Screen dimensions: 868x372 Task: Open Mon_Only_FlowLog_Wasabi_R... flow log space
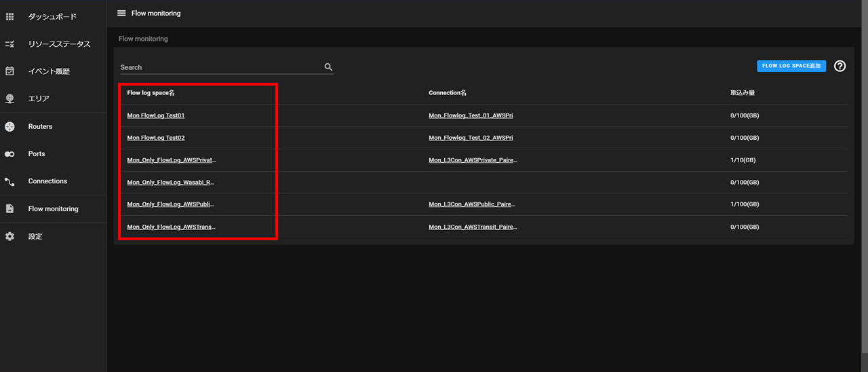pos(171,183)
